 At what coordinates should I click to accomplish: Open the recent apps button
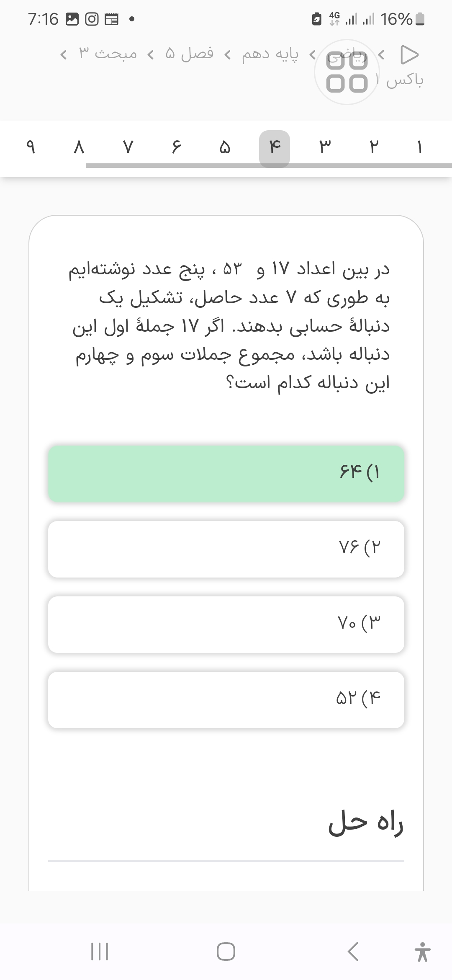(x=100, y=952)
